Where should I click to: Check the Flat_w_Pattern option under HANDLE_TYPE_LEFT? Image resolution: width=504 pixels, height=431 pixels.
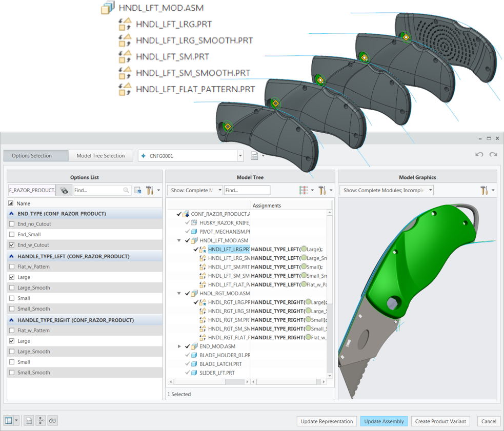point(11,266)
